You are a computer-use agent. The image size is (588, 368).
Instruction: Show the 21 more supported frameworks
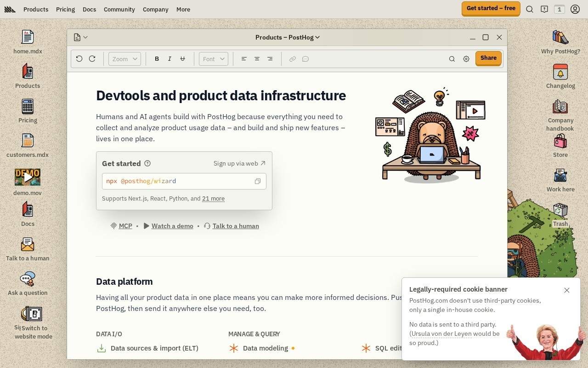coord(213,199)
